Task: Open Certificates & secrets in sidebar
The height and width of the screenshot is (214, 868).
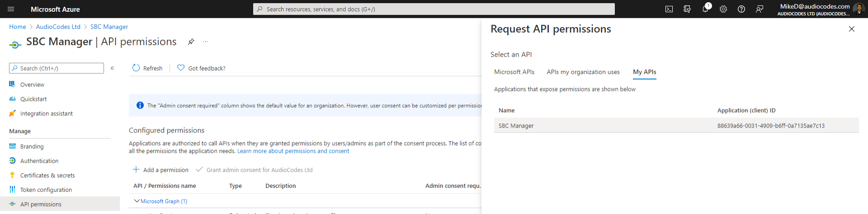Action: [47, 176]
